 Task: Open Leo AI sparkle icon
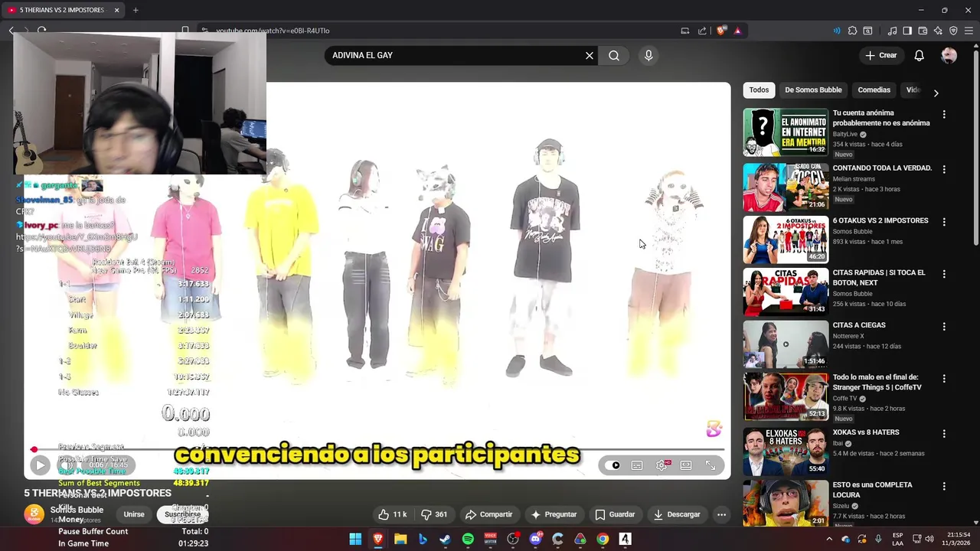coord(938,31)
